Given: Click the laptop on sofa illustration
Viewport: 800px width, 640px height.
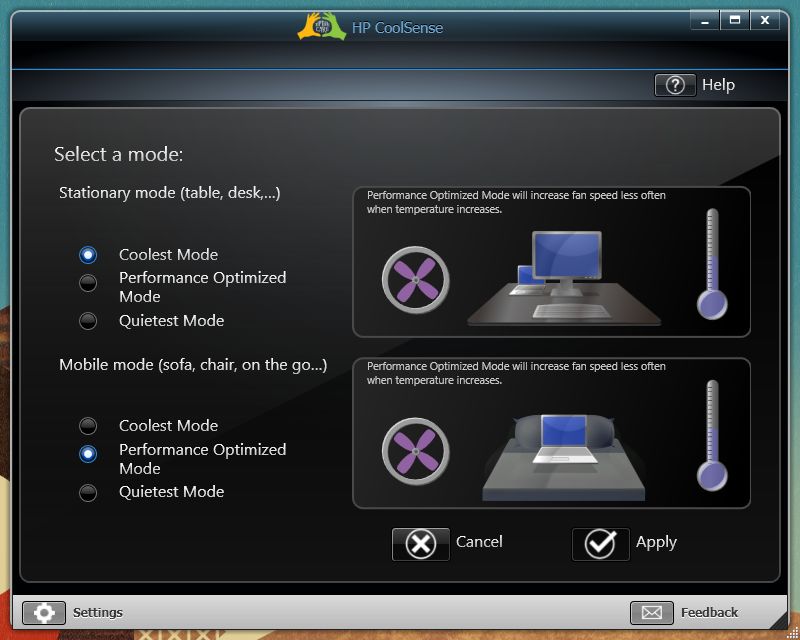Looking at the screenshot, I should click(564, 457).
